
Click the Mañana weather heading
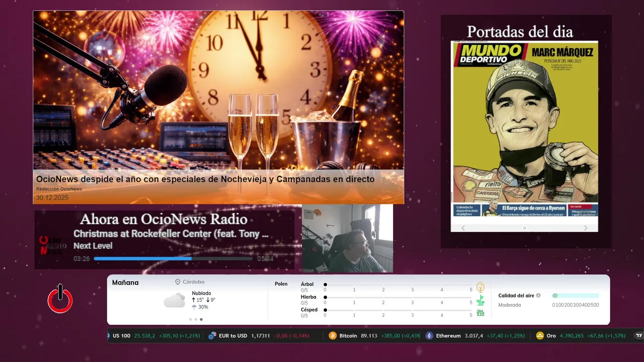125,283
